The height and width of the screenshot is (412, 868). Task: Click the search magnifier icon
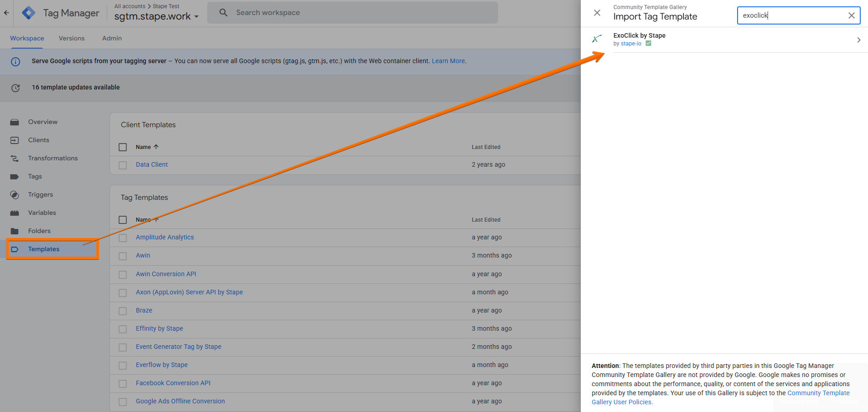pos(223,13)
